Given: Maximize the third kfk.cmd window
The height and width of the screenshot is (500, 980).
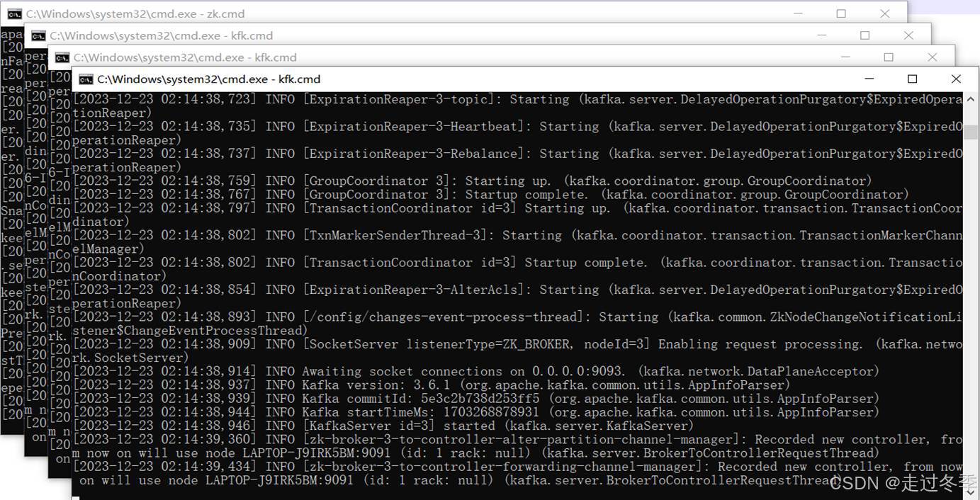Looking at the screenshot, I should [x=889, y=57].
